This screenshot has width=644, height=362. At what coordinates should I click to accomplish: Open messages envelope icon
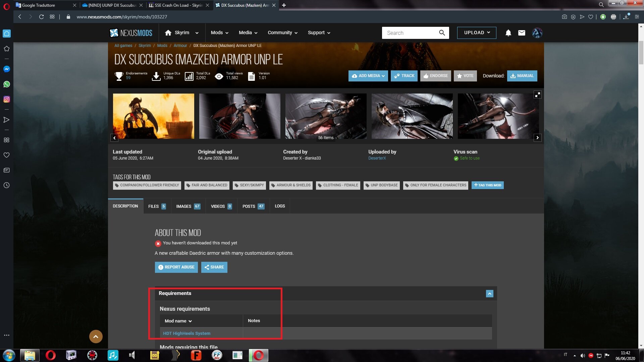(522, 33)
